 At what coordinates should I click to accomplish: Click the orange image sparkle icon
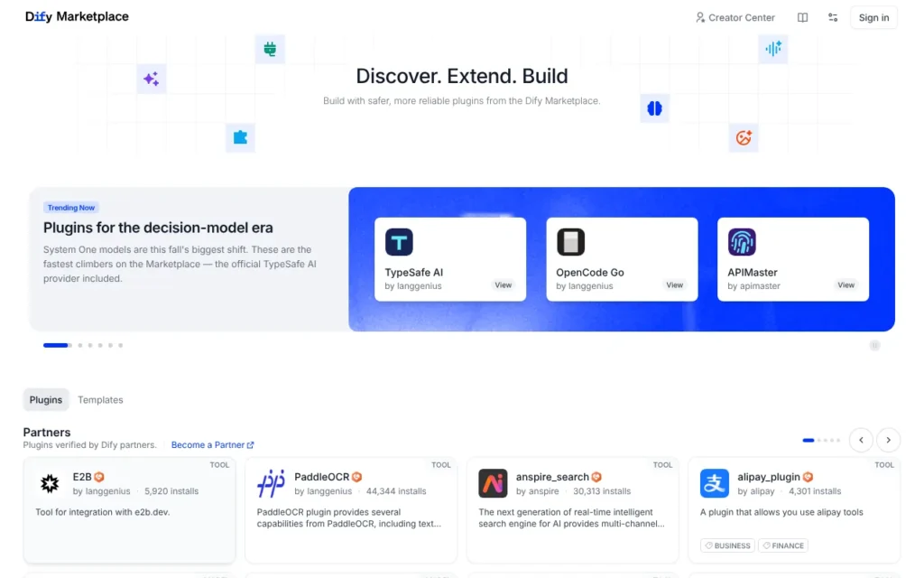744,137
